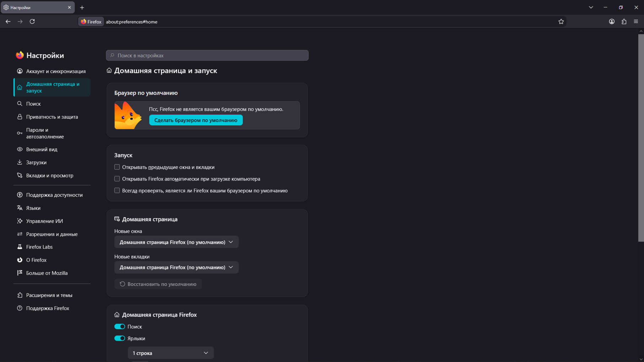
Task: Click the Firefox identity badge in address bar
Action: (91, 22)
